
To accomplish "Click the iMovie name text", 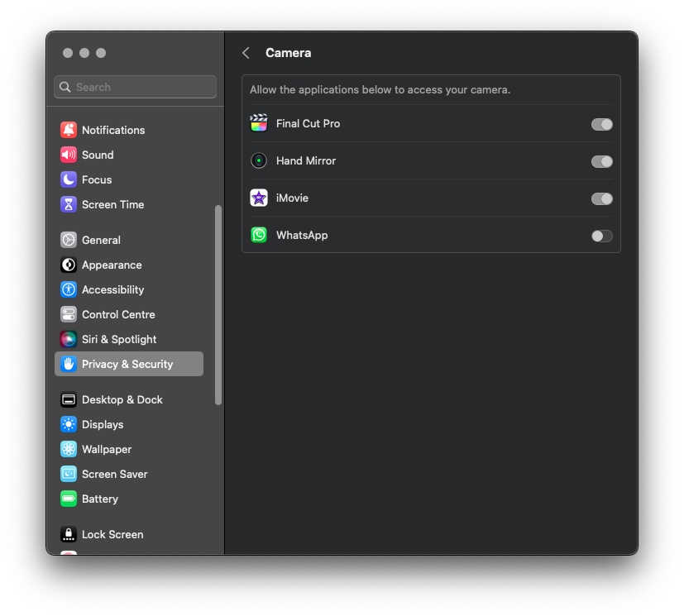I will click(x=292, y=198).
